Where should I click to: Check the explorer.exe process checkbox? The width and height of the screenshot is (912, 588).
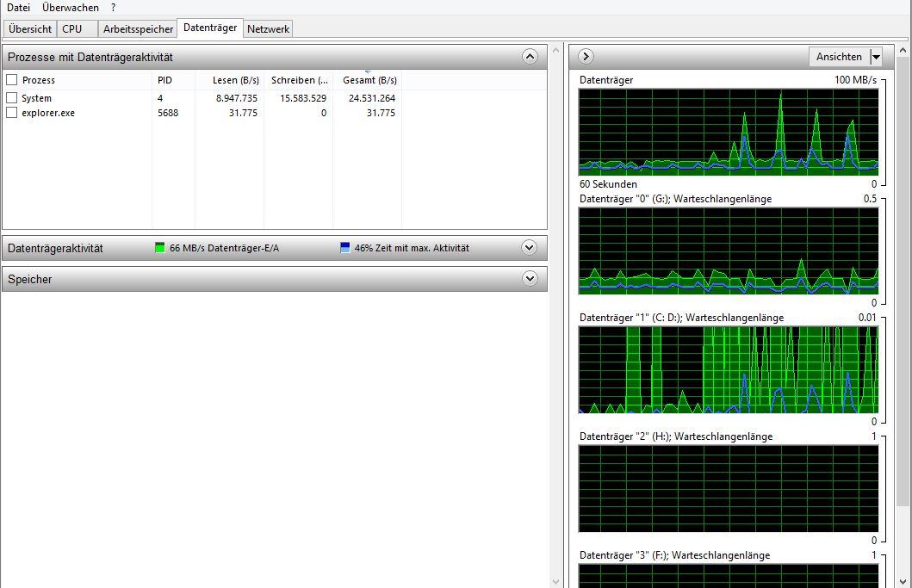coord(12,112)
